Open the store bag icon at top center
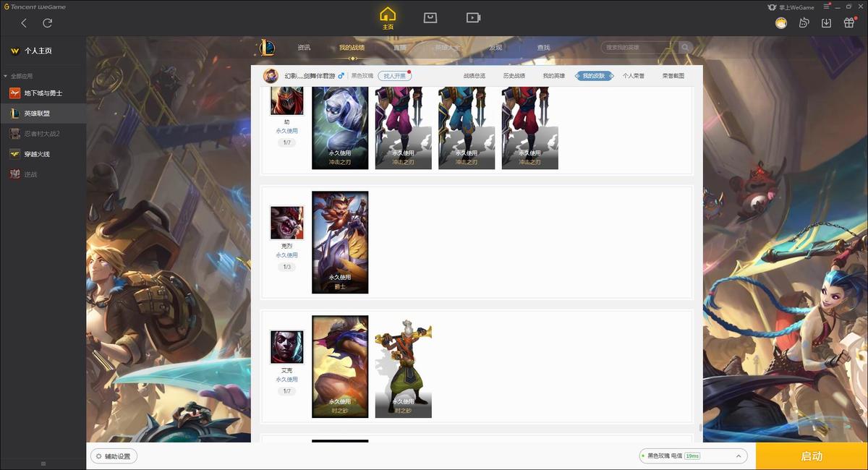 [430, 17]
